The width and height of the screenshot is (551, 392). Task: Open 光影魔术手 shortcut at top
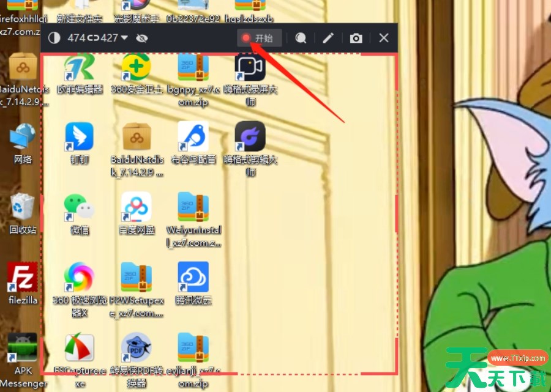click(x=137, y=11)
